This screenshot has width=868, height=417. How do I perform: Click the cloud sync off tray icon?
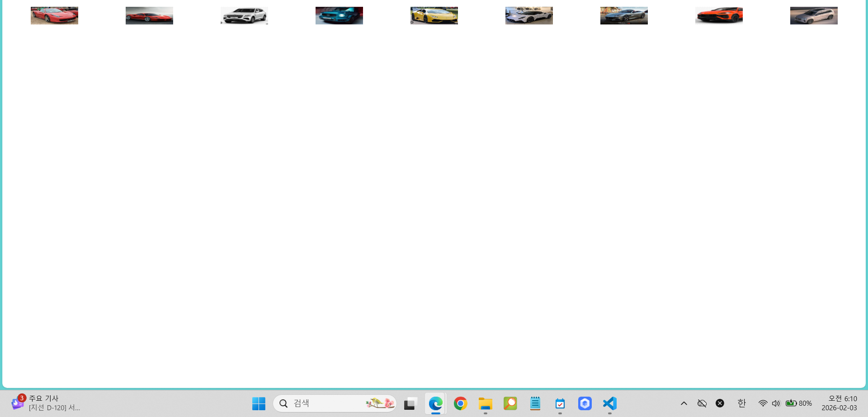pyautogui.click(x=702, y=403)
